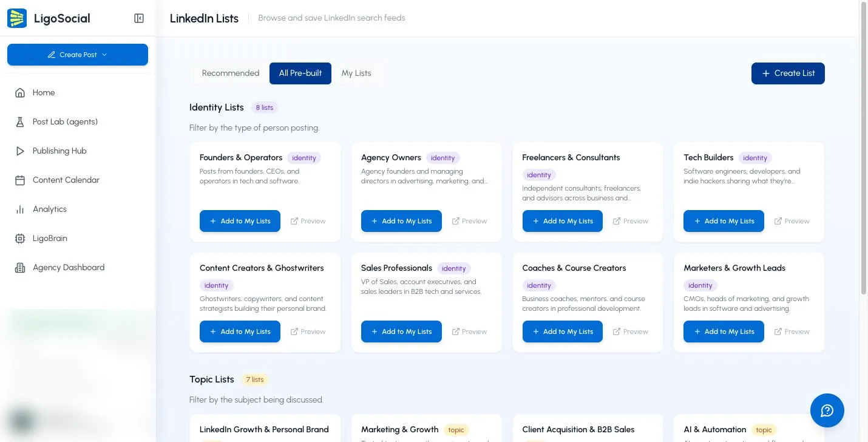868x442 pixels.
Task: Click the Preview icon on the Founders & Operators card
Action: coord(294,221)
